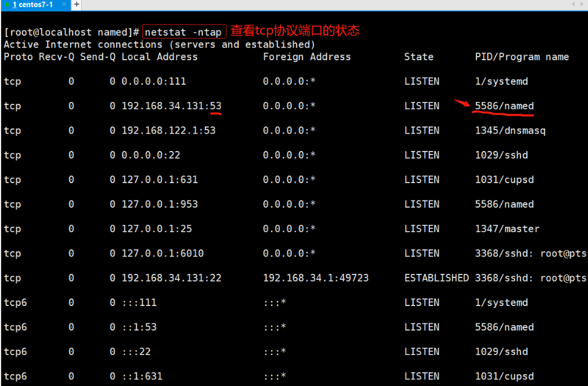
Task: Click 5586/named in the 192.168.34.131:53 row
Action: (x=504, y=106)
